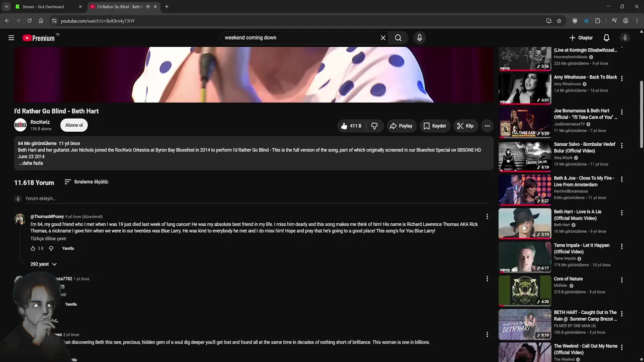
Task: Reply to ThomasMPosey comment with Yanıtla
Action: coord(68,248)
